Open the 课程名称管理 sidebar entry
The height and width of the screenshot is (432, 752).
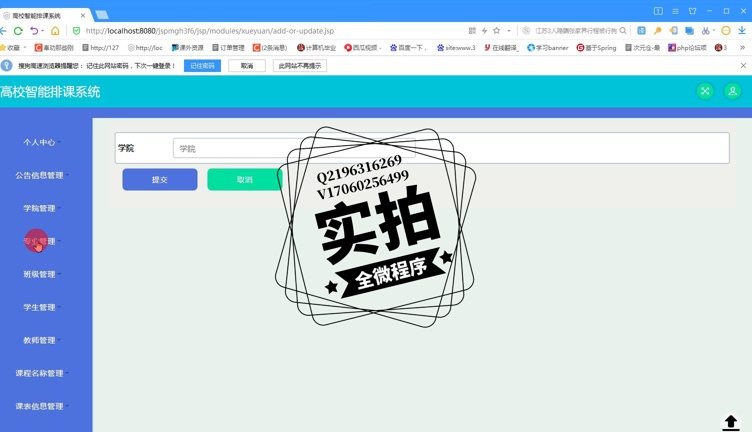click(40, 374)
